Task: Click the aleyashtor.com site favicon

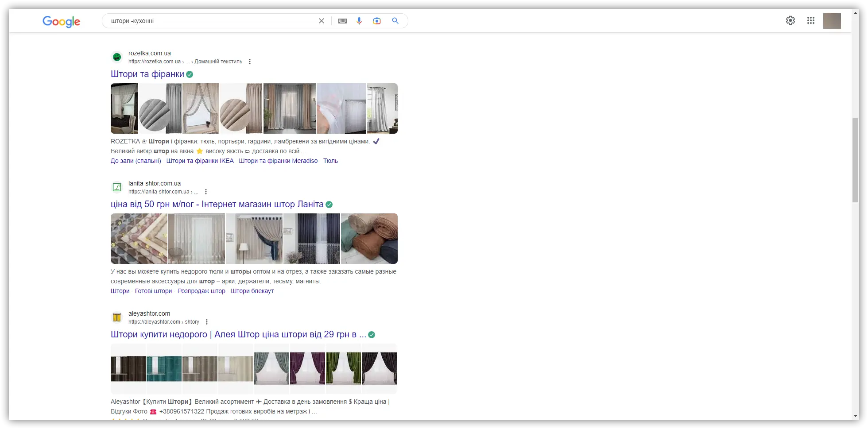Action: [x=117, y=317]
